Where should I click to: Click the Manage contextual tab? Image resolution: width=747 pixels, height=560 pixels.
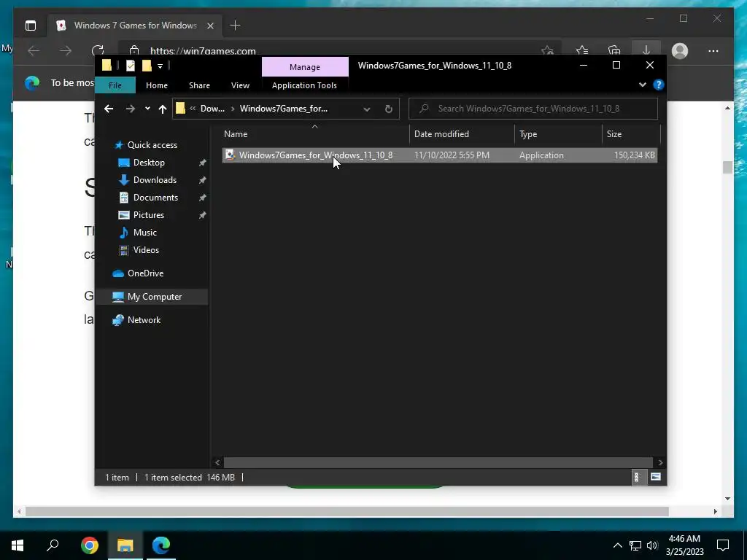click(x=305, y=67)
